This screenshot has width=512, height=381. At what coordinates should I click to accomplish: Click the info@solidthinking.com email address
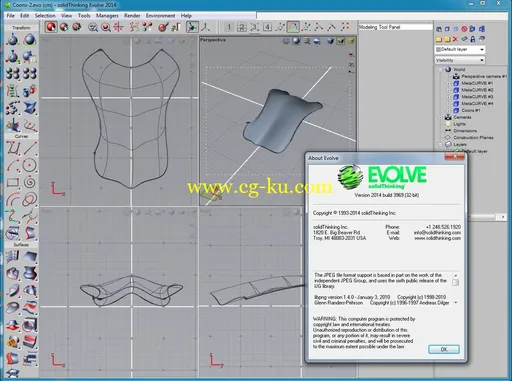coord(437,233)
